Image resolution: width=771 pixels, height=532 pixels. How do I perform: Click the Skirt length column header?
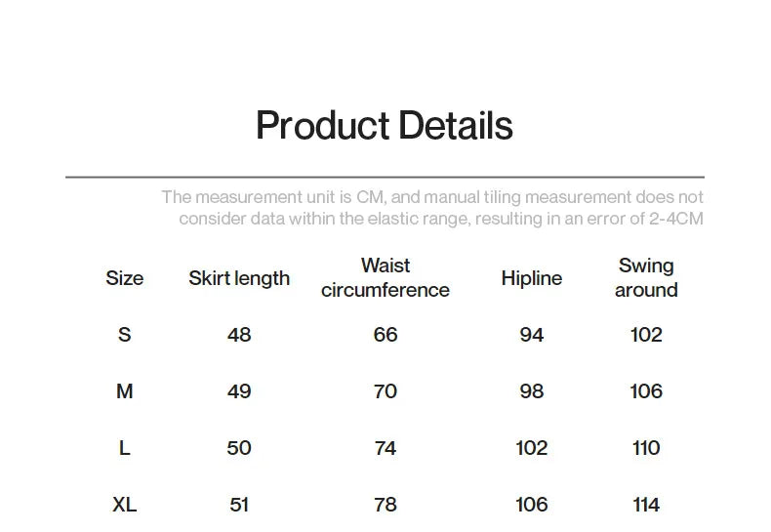(239, 279)
